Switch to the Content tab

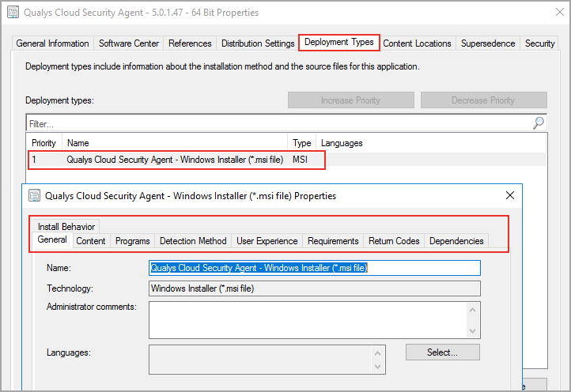(x=91, y=241)
